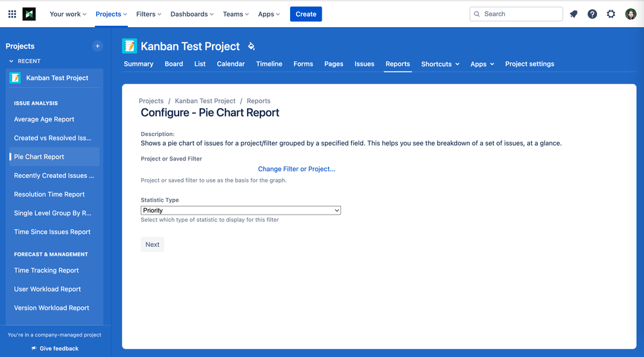Open Created vs Resolved Issues report

(53, 139)
